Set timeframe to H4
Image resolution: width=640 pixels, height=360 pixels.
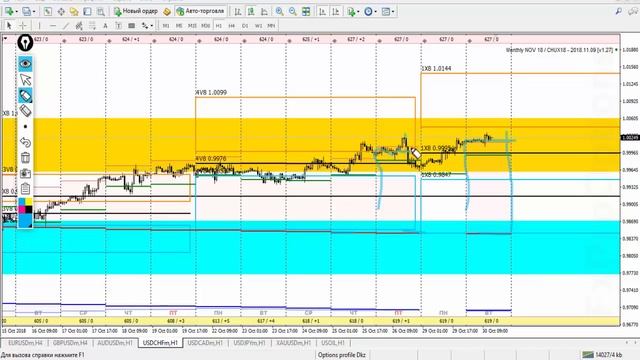pos(231,26)
